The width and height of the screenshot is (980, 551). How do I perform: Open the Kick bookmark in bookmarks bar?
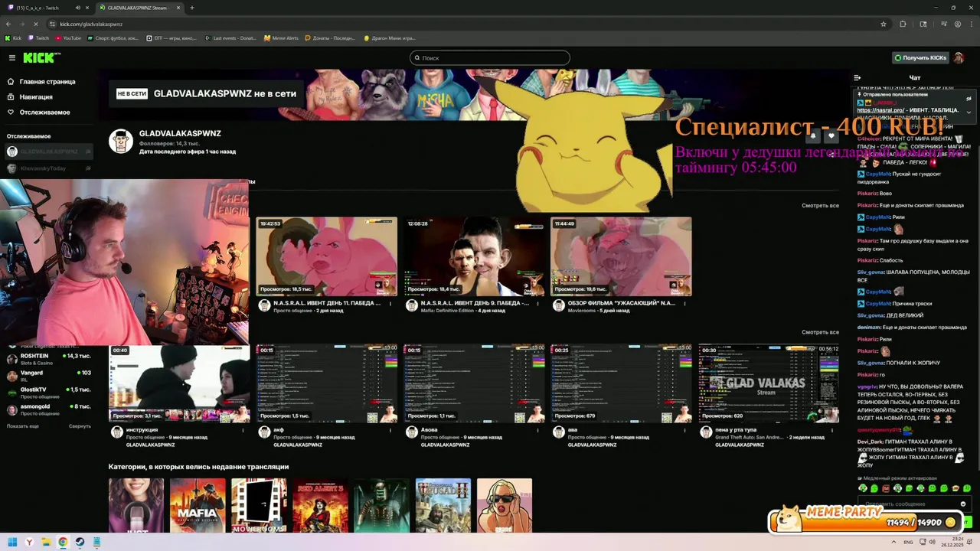[14, 37]
